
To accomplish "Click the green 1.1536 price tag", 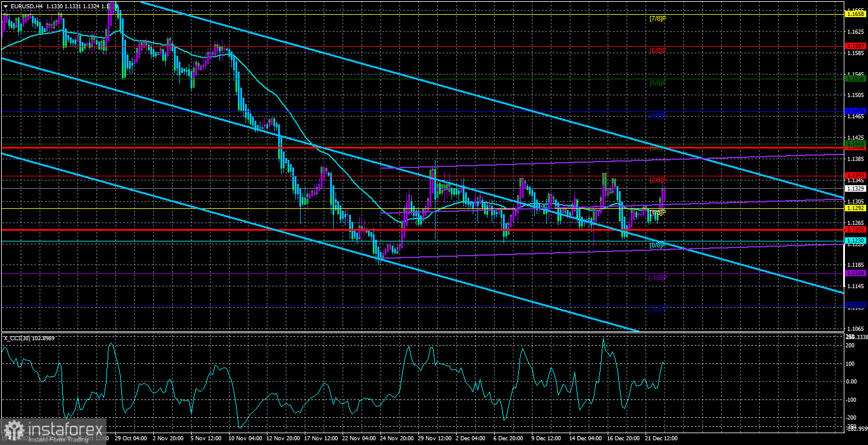I will pos(856,78).
